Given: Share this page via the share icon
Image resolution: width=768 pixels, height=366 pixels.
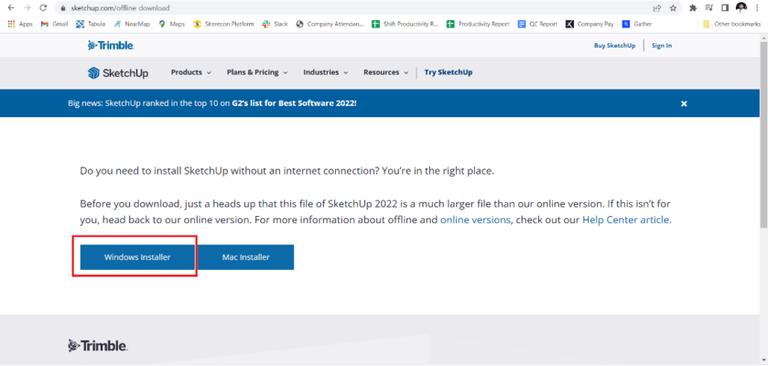Looking at the screenshot, I should pyautogui.click(x=657, y=8).
